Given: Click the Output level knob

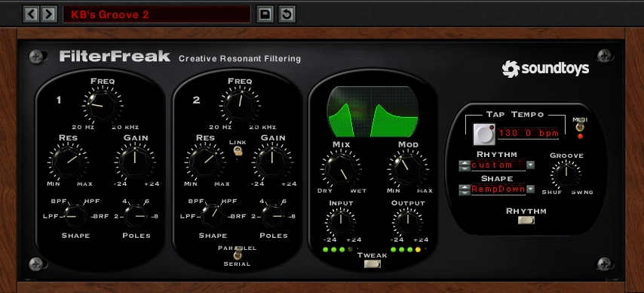Looking at the screenshot, I should (407, 222).
